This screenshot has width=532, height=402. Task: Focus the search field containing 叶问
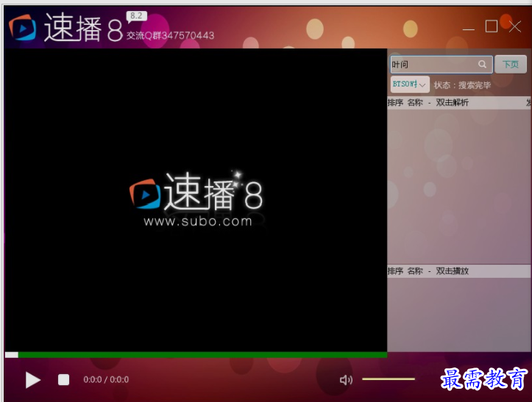pos(441,65)
